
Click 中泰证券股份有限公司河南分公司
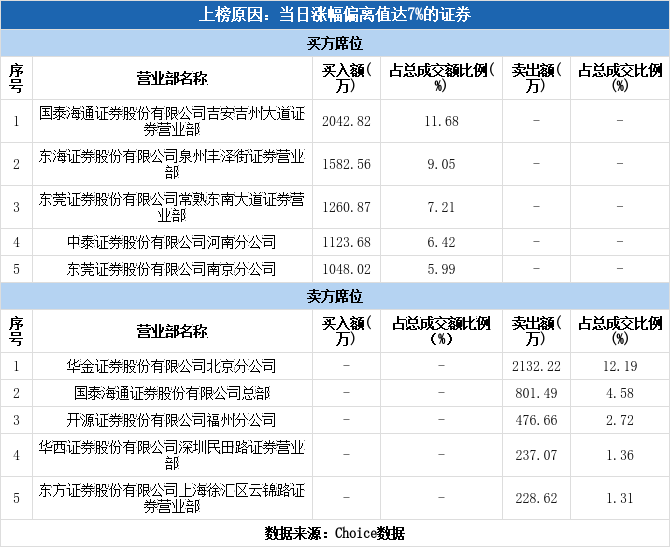tap(171, 242)
